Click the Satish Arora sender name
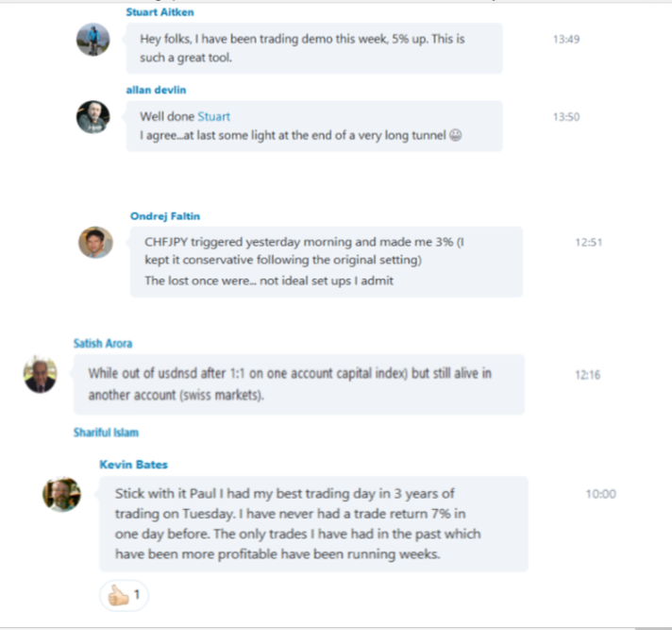Image resolution: width=672 pixels, height=630 pixels. tap(103, 343)
